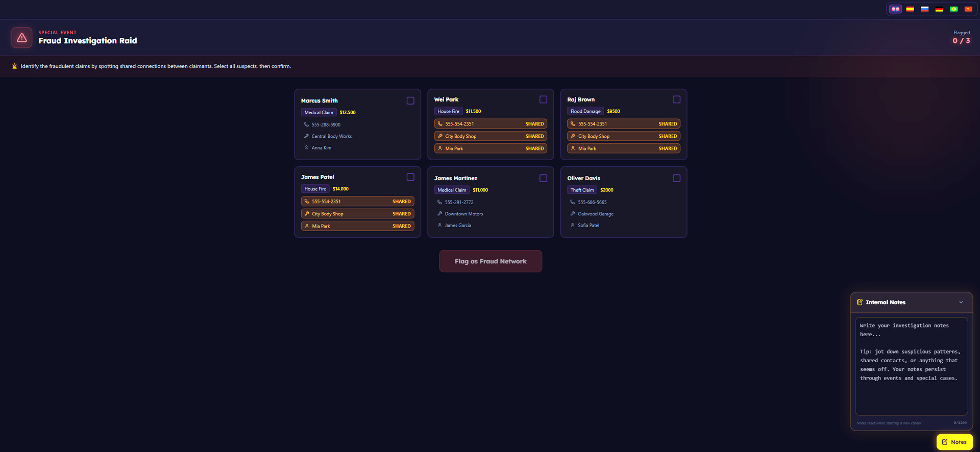Toggle the yellow Notes button
Image resolution: width=980 pixels, height=452 pixels.
pyautogui.click(x=954, y=442)
